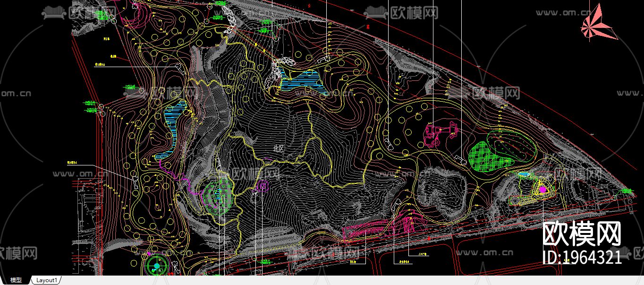The width and height of the screenshot is (644, 285).
Task: Select the magenta dot inside the yellow triangle
Action: (x=542, y=190)
